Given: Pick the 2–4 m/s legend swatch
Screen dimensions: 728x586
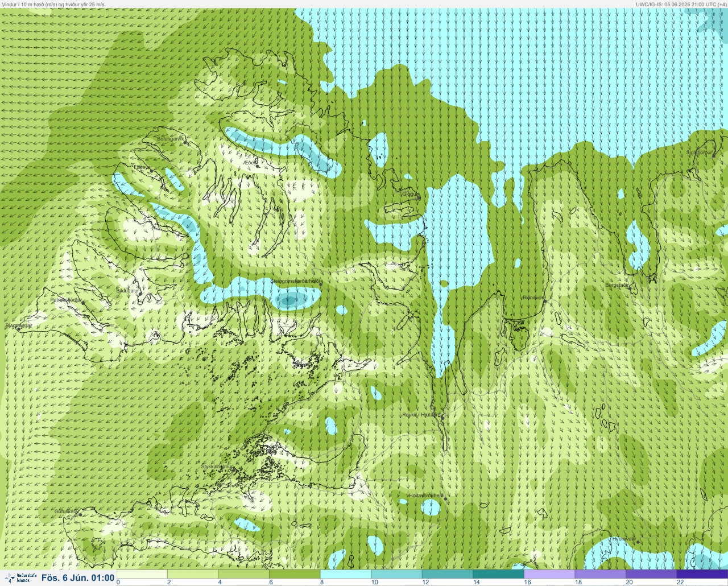Looking at the screenshot, I should coord(193,574).
